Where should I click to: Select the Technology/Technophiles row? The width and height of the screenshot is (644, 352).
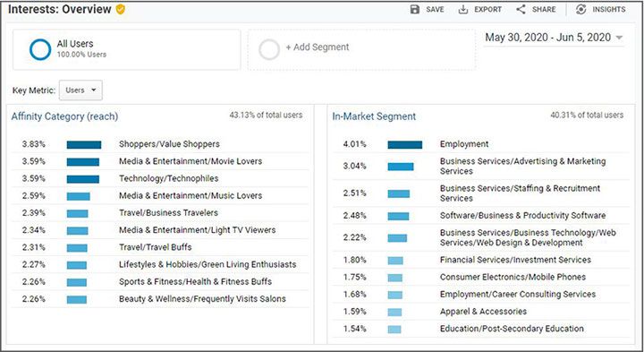pos(160,178)
